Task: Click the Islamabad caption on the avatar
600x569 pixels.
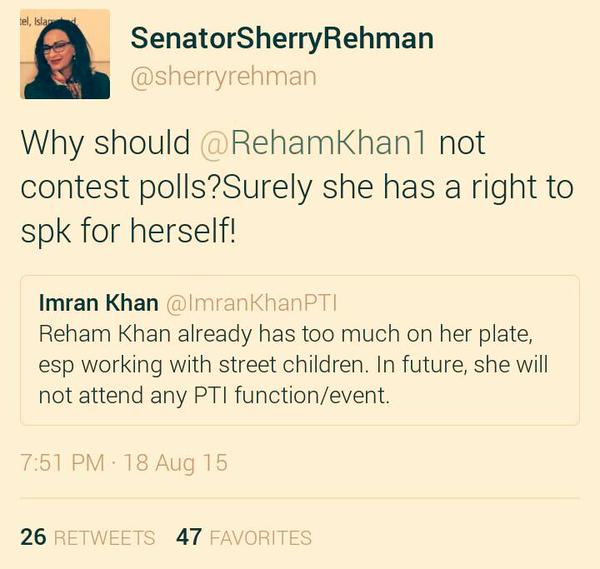Action: pos(36,19)
